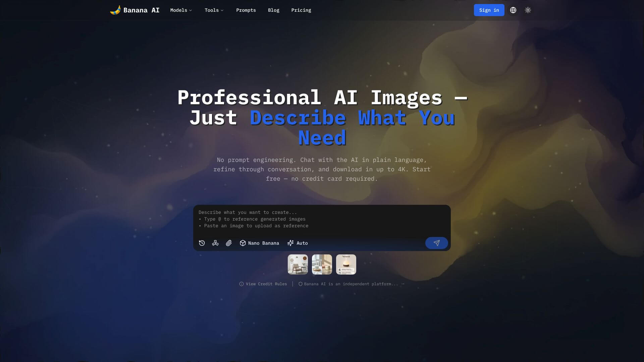Screen dimensions: 644x362
Task: Open generation history clock icon
Action: (202, 243)
